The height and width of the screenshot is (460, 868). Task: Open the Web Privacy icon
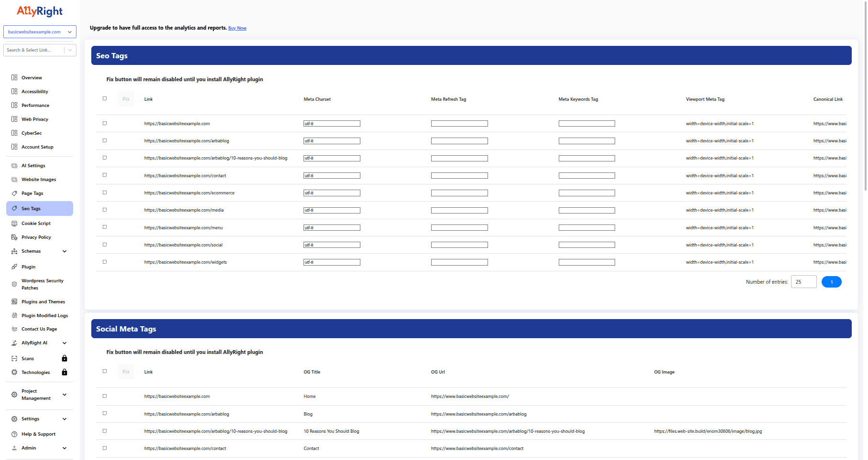click(x=14, y=119)
